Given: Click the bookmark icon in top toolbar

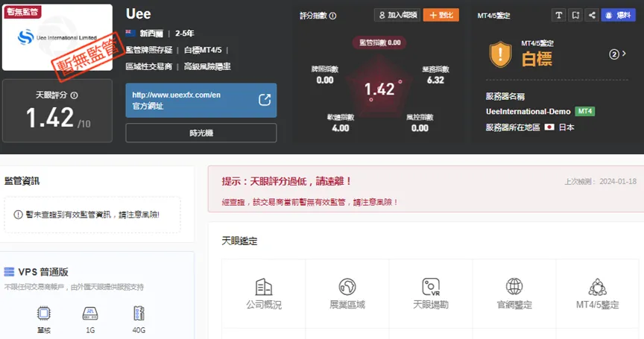Looking at the screenshot, I should [575, 15].
